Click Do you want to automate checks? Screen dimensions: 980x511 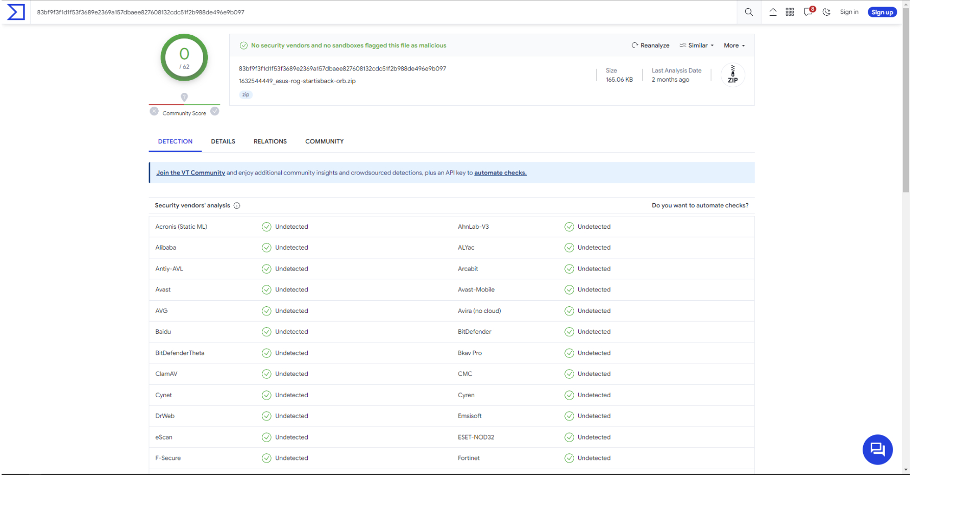[x=700, y=206]
